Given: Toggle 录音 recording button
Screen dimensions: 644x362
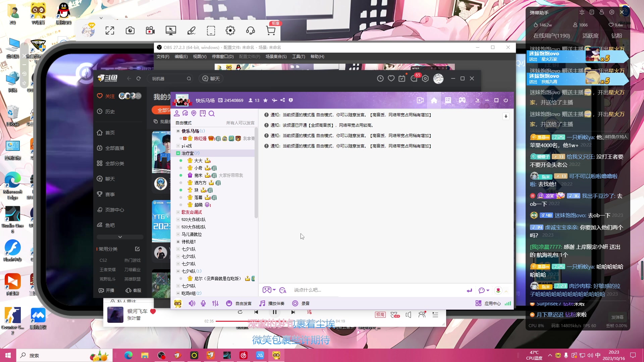Looking at the screenshot, I should point(301,303).
